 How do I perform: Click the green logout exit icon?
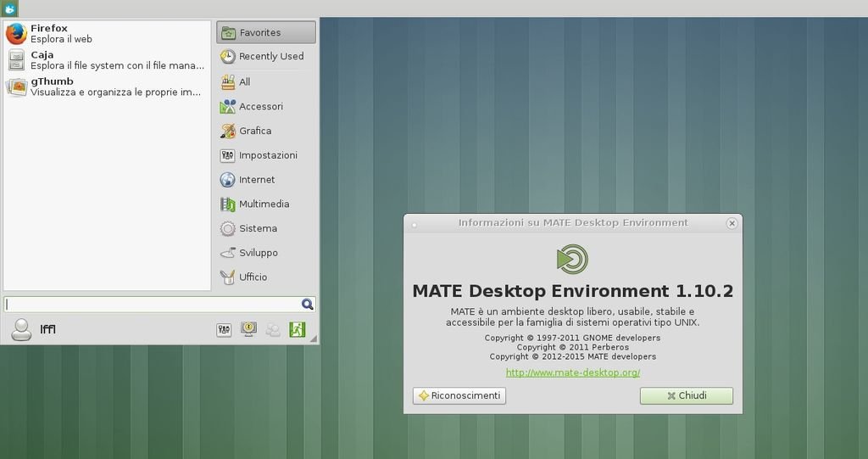[297, 330]
